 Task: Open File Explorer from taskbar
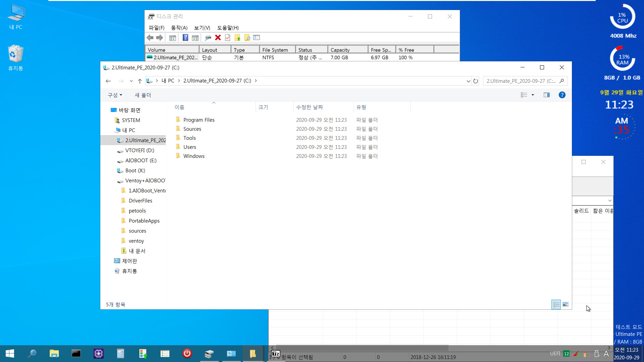54,354
